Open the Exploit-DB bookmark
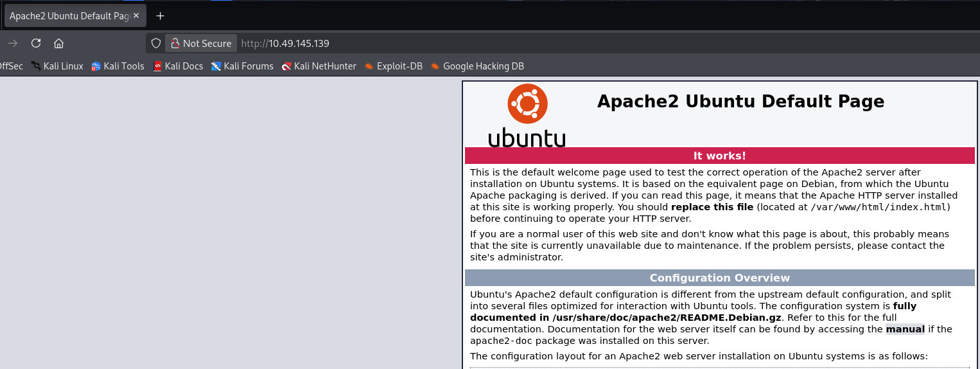980x369 pixels. point(393,66)
